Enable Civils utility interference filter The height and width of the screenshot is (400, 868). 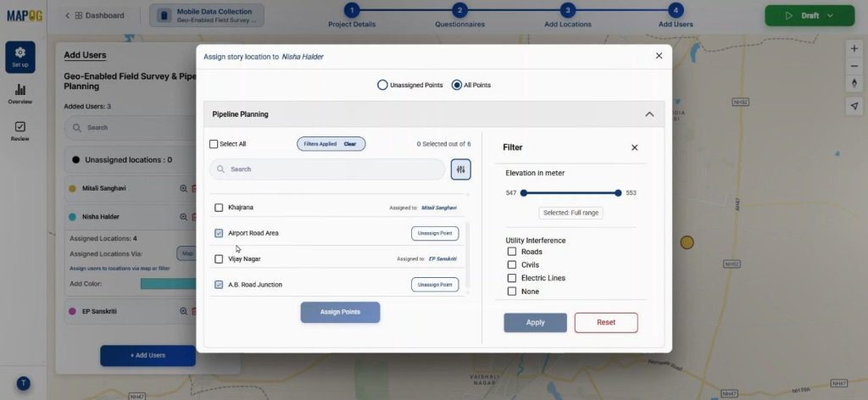pyautogui.click(x=511, y=265)
